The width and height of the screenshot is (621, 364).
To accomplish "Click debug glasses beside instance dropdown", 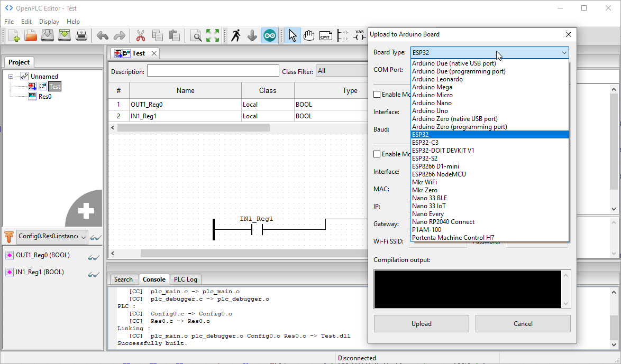I will [95, 237].
